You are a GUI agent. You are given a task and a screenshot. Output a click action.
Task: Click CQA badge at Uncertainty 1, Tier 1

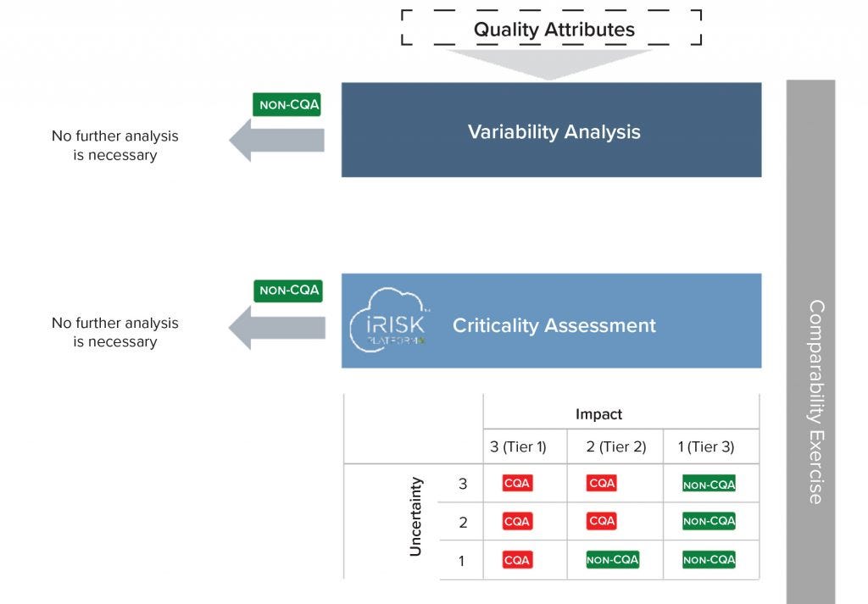click(517, 560)
